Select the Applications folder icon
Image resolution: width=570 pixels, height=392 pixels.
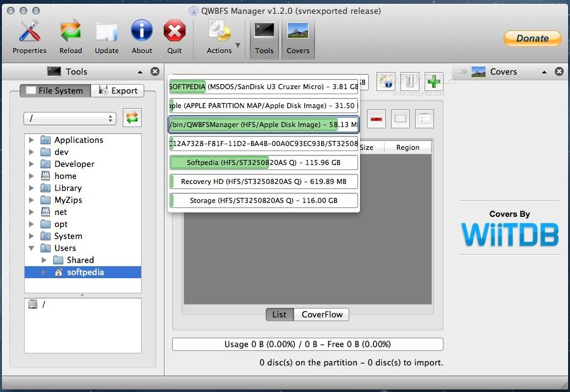pyautogui.click(x=46, y=140)
